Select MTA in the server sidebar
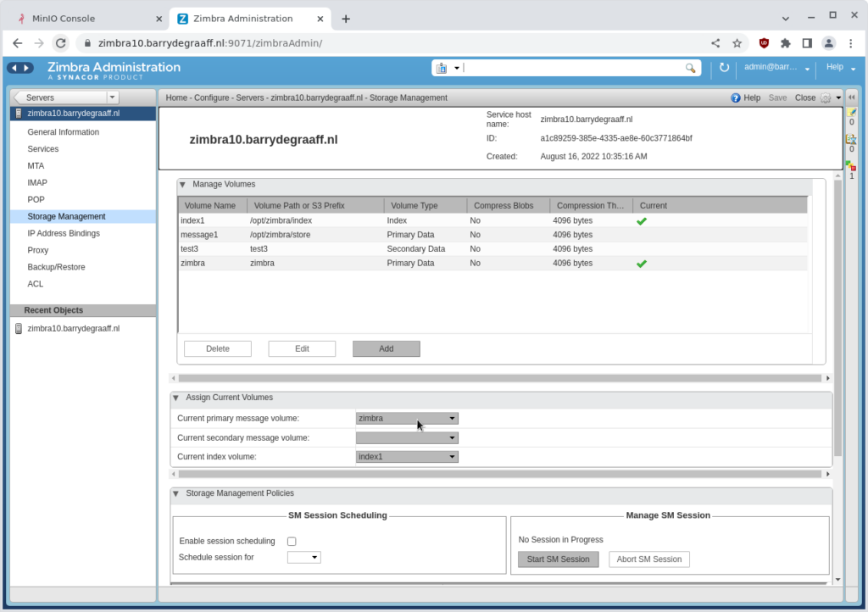The height and width of the screenshot is (612, 868). (36, 165)
